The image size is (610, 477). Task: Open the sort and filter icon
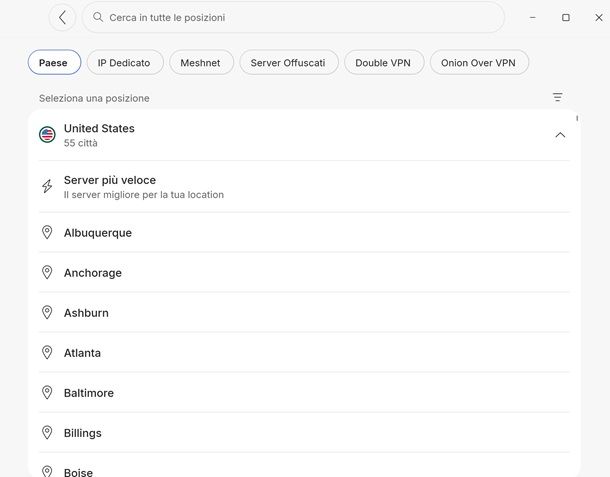pos(557,97)
